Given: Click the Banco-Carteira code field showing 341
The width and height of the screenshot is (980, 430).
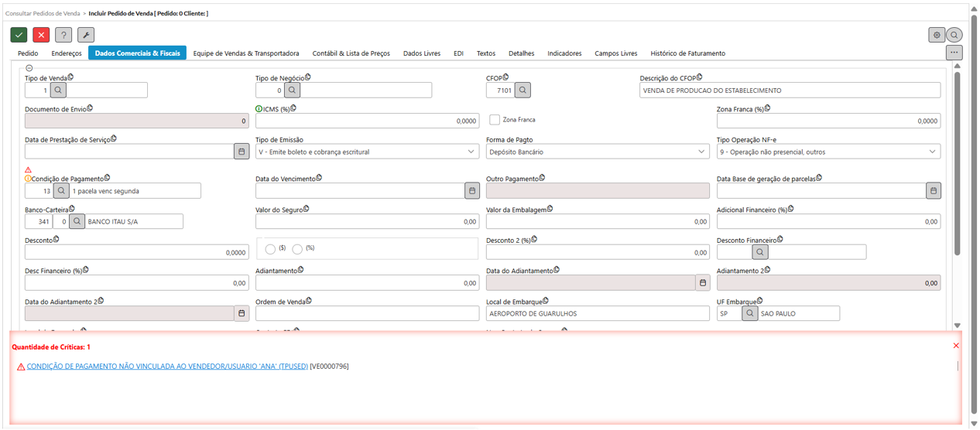Looking at the screenshot, I should pyautogui.click(x=39, y=221).
